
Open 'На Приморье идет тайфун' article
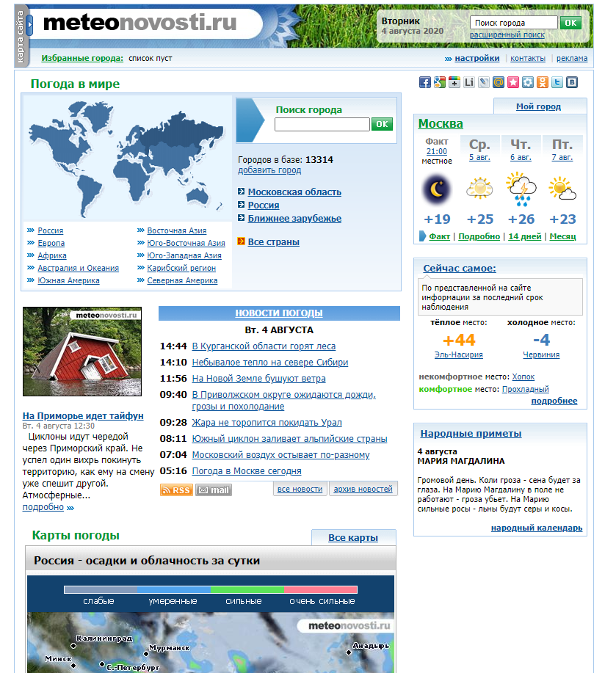tap(83, 416)
